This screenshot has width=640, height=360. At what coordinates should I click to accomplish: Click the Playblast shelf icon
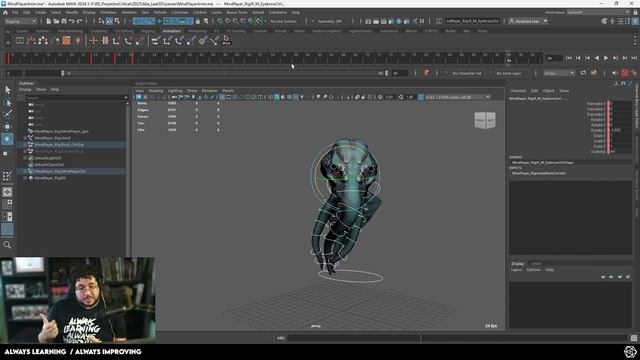point(20,40)
